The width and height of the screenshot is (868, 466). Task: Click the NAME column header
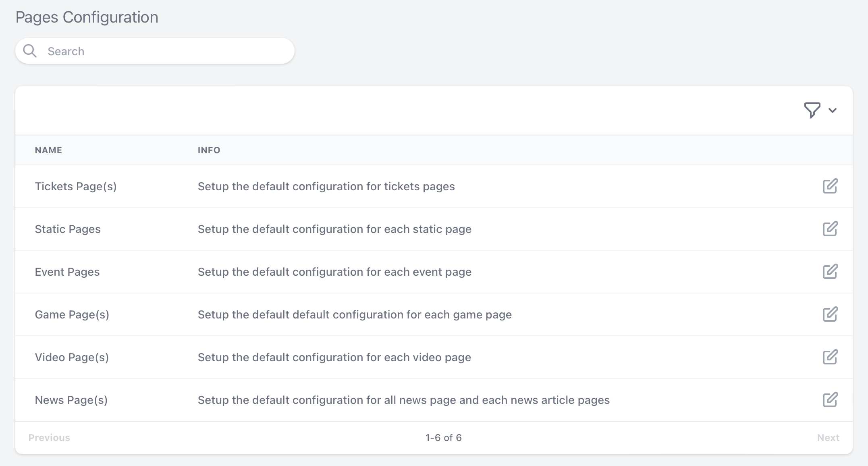48,150
